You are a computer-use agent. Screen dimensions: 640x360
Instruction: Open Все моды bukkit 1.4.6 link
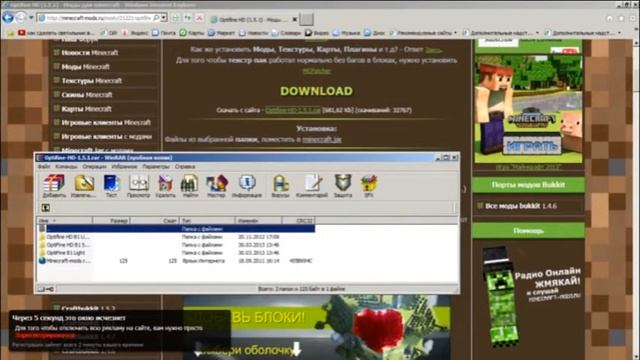tap(521, 206)
